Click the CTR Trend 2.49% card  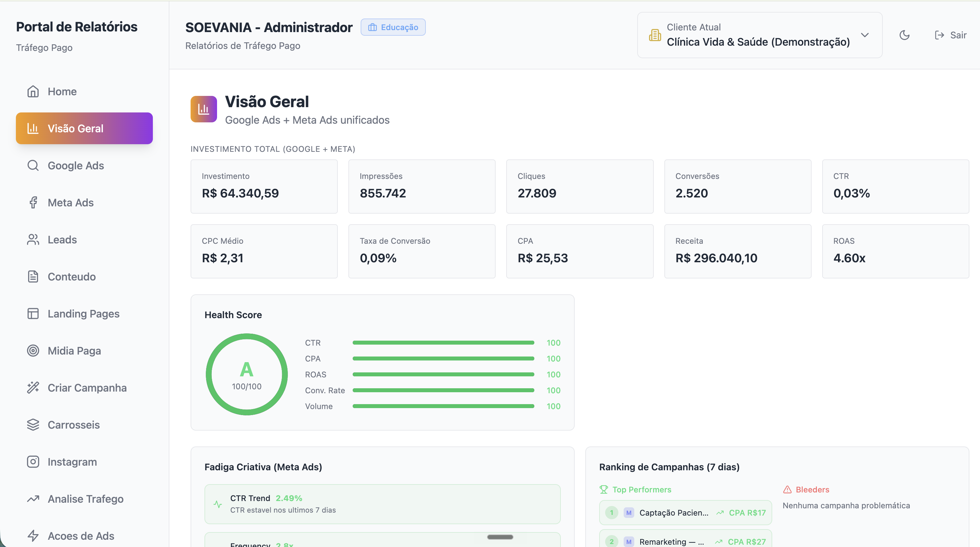tap(382, 504)
